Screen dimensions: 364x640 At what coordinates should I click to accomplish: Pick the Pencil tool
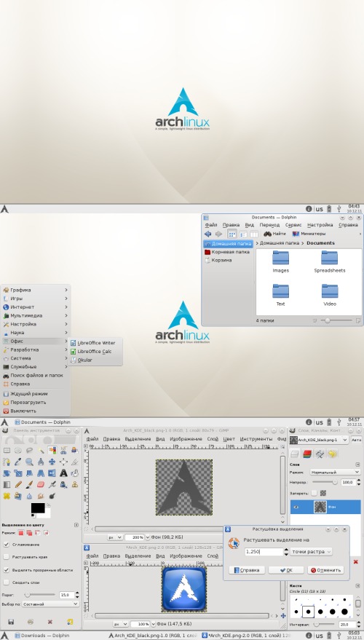point(18,485)
